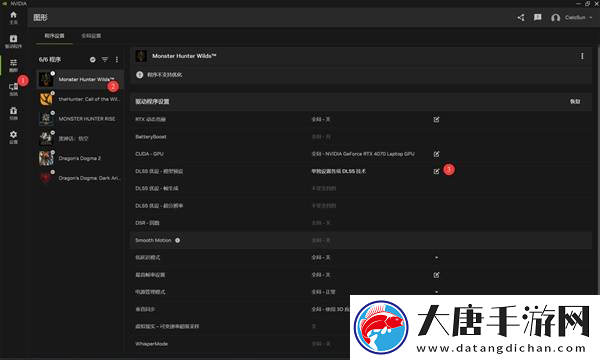Click the user avatar headset icon
The width and height of the screenshot is (600, 360).
[x=556, y=18]
